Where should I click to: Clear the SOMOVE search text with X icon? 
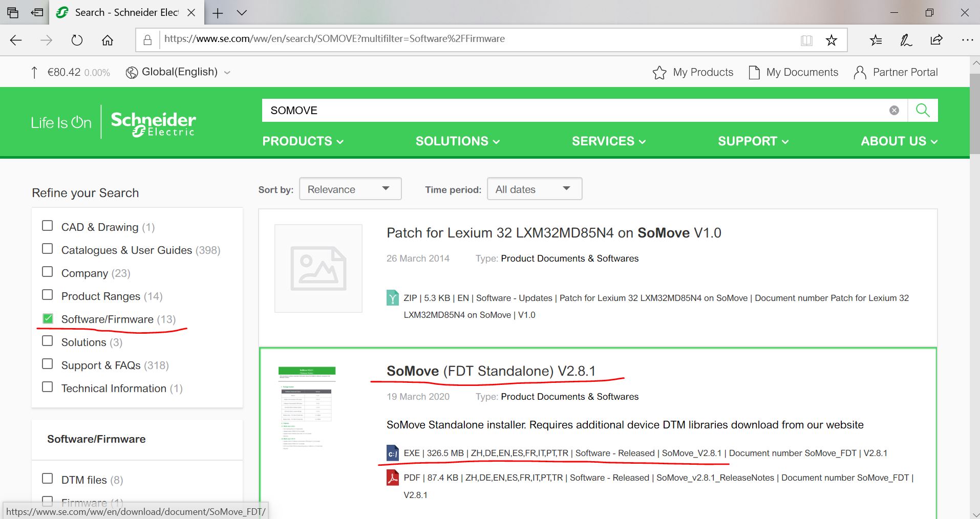[894, 111]
